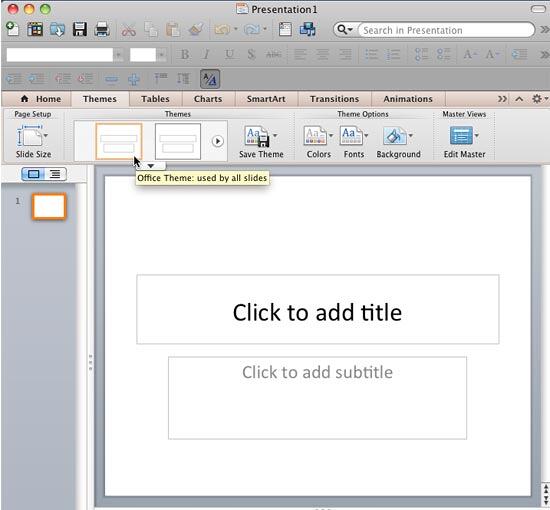
Task: Expand the themes gallery down arrow
Action: pos(151,166)
